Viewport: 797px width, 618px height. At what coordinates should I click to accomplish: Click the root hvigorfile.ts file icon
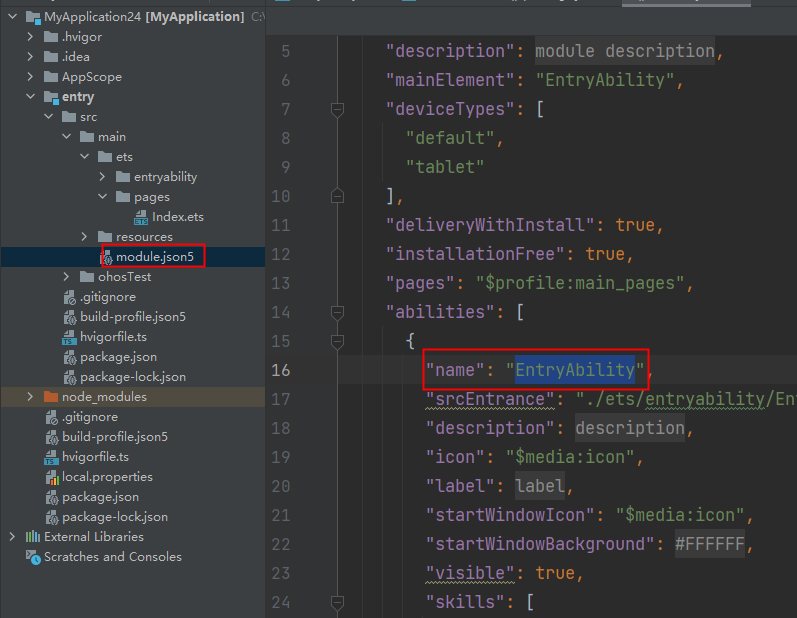[x=51, y=457]
